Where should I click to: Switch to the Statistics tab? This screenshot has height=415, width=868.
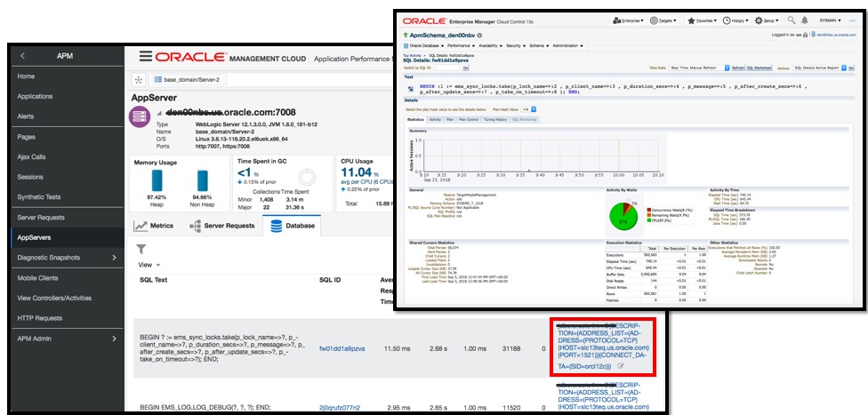(415, 119)
